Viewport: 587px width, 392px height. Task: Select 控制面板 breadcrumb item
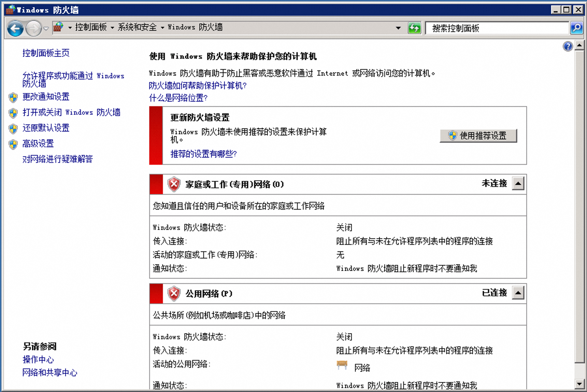click(x=91, y=27)
